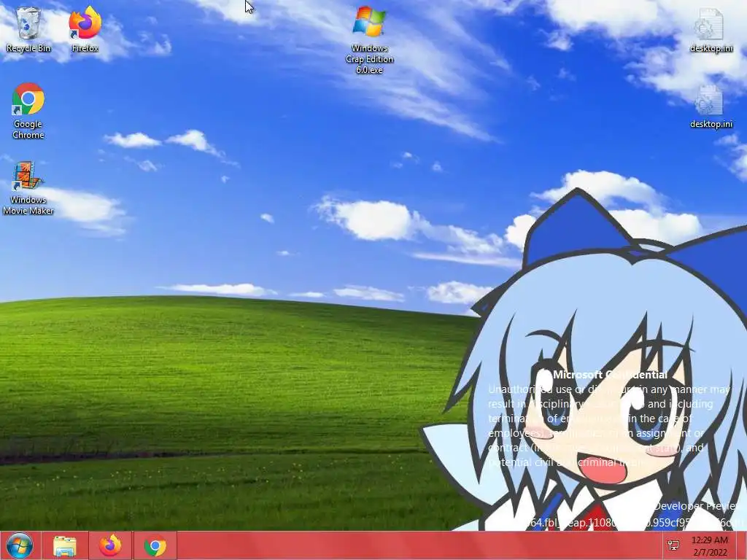Select Windows Crap Edition 6.0.exe icon

pyautogui.click(x=369, y=40)
